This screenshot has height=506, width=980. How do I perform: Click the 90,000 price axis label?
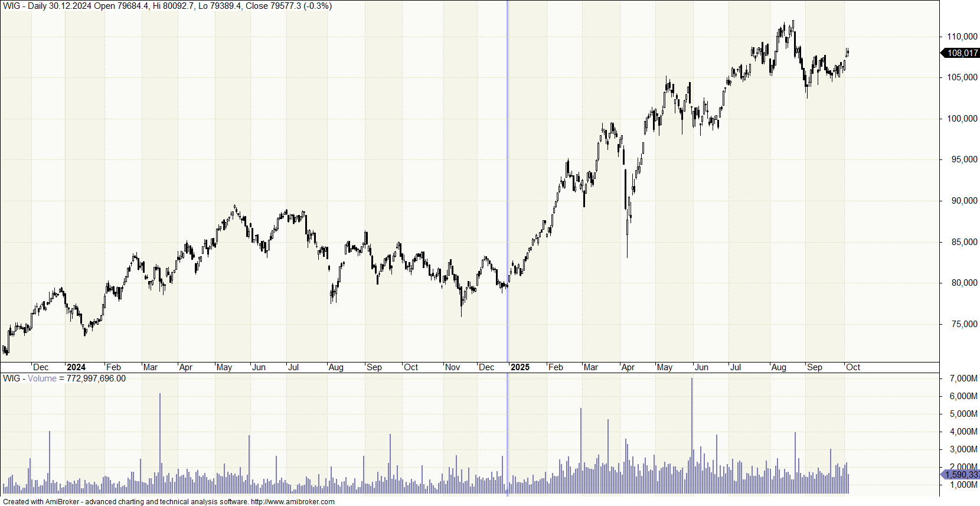pos(963,201)
